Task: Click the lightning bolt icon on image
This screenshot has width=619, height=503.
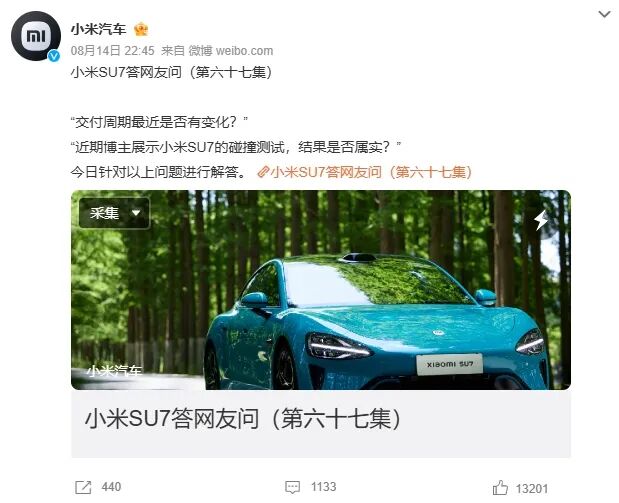Action: [x=541, y=220]
